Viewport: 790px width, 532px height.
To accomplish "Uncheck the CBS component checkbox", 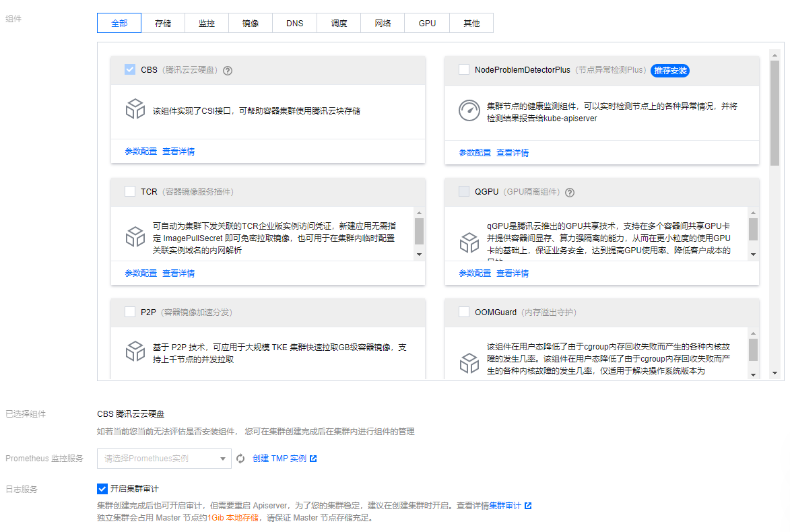I will 130,69.
